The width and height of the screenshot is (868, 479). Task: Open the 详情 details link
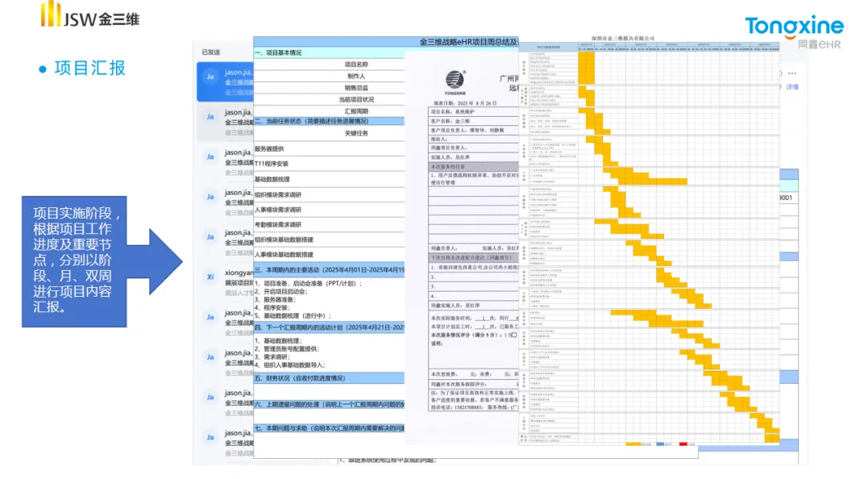[x=791, y=87]
